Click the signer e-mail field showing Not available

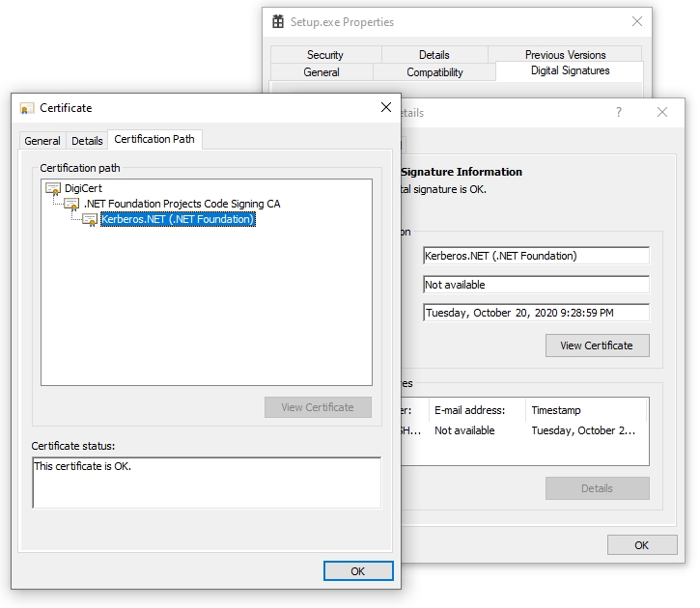click(x=536, y=285)
